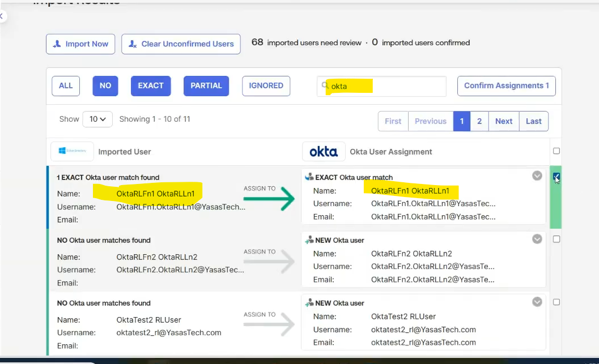Click the Import Now button
The image size is (599, 364).
[x=80, y=44]
